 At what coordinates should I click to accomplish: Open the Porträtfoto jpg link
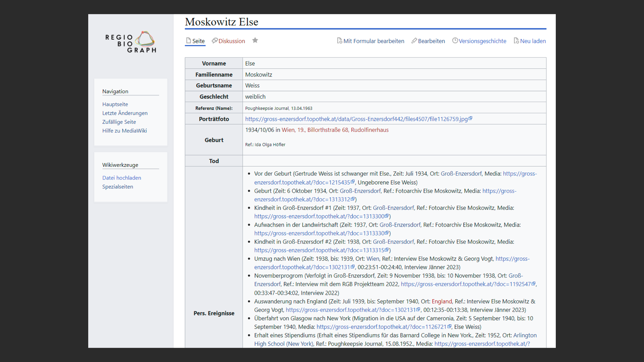pyautogui.click(x=356, y=119)
